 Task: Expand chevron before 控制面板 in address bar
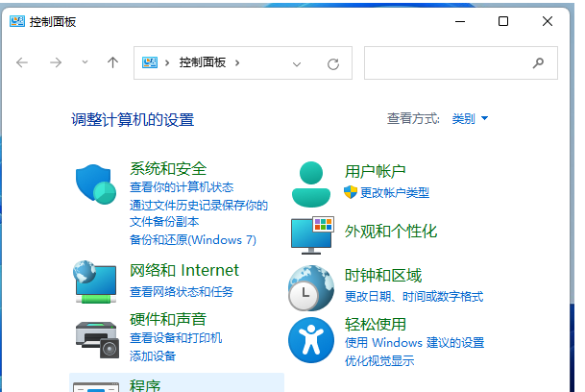tap(167, 62)
